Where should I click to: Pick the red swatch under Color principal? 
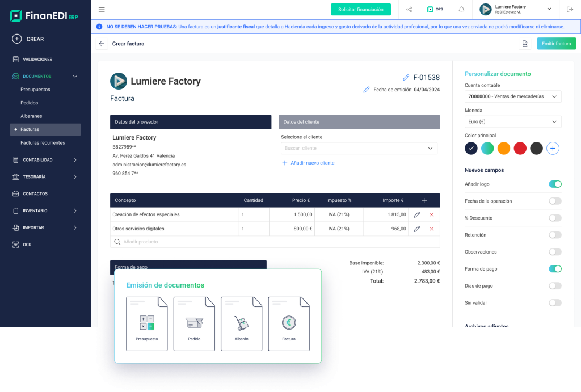[520, 147]
